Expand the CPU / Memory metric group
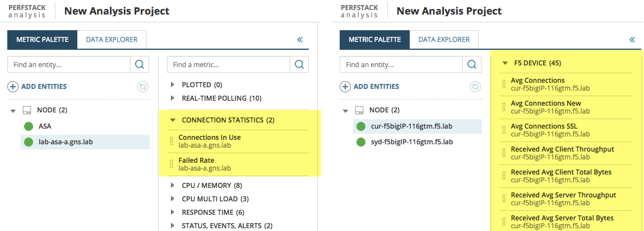Viewport: 644px width, 231px height. point(173,185)
